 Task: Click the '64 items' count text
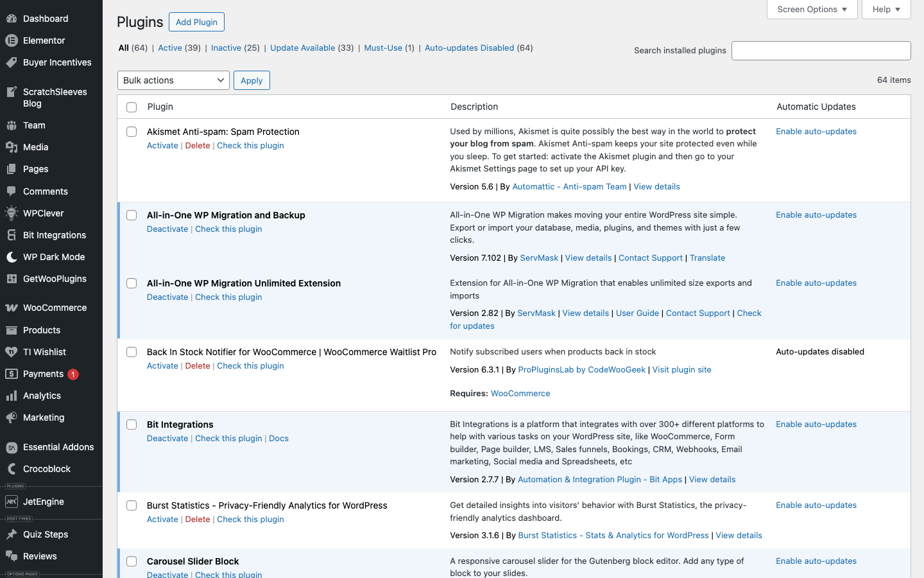click(894, 80)
